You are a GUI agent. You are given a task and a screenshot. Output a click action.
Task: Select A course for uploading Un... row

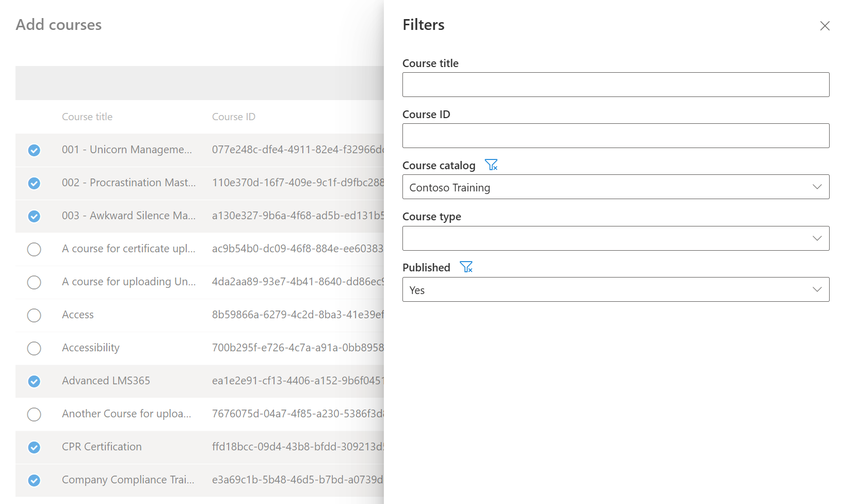coord(34,282)
